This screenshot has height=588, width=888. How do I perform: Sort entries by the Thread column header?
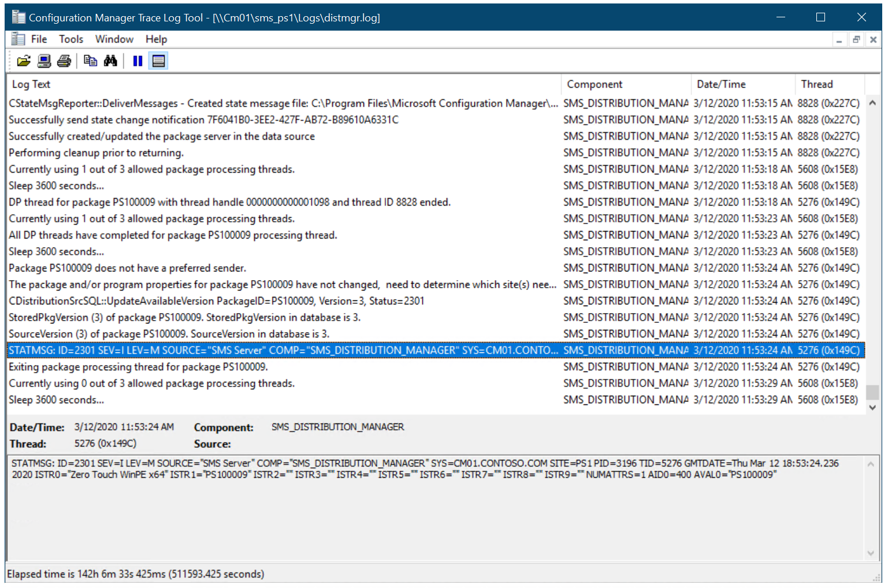(816, 84)
